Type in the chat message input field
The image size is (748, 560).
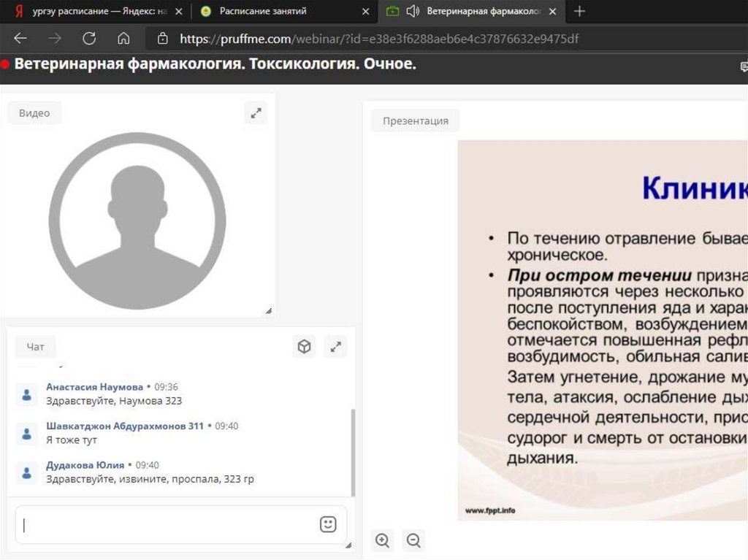pos(168,525)
